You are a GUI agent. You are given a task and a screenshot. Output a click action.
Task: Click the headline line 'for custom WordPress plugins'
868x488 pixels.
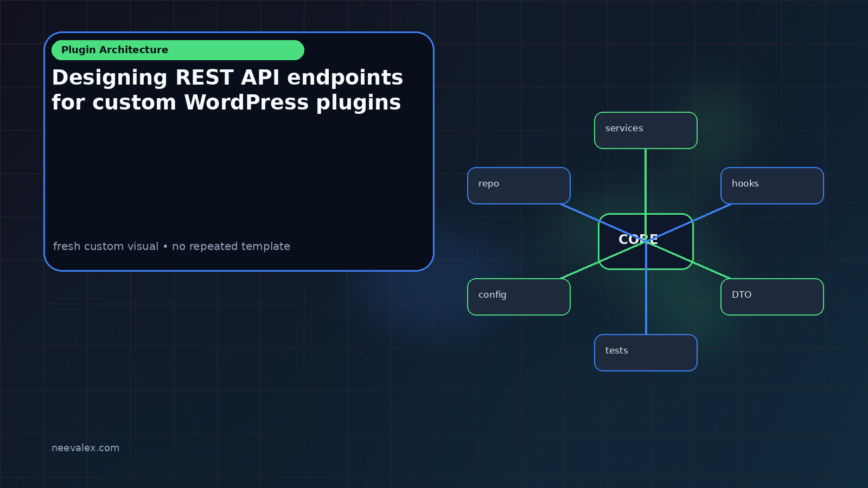point(226,102)
